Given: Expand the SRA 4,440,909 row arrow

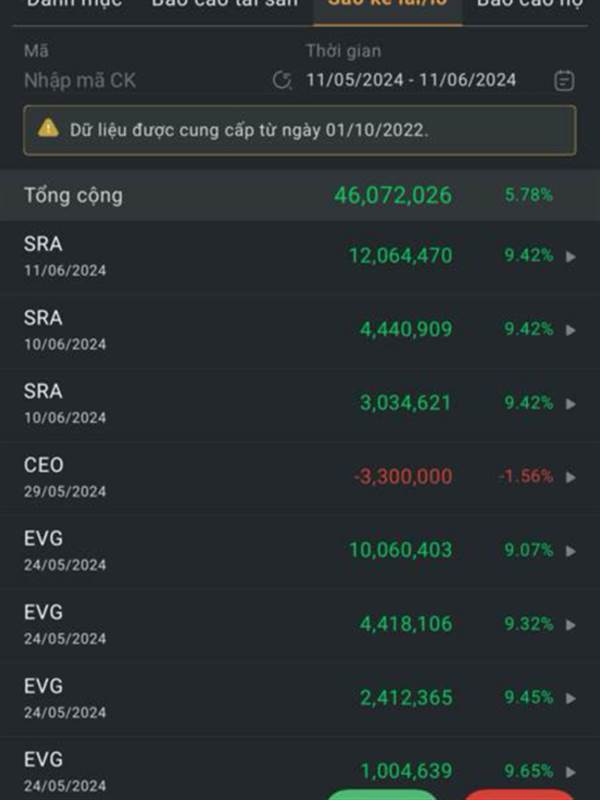Looking at the screenshot, I should tap(571, 330).
